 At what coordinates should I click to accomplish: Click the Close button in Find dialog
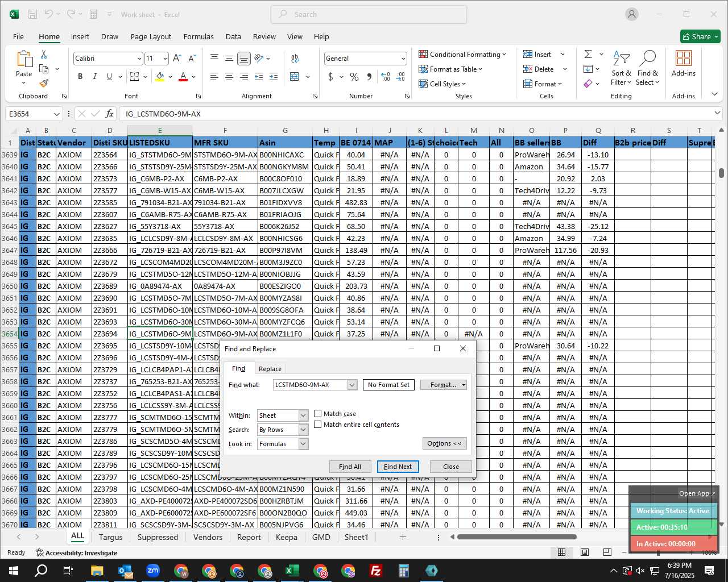click(451, 467)
